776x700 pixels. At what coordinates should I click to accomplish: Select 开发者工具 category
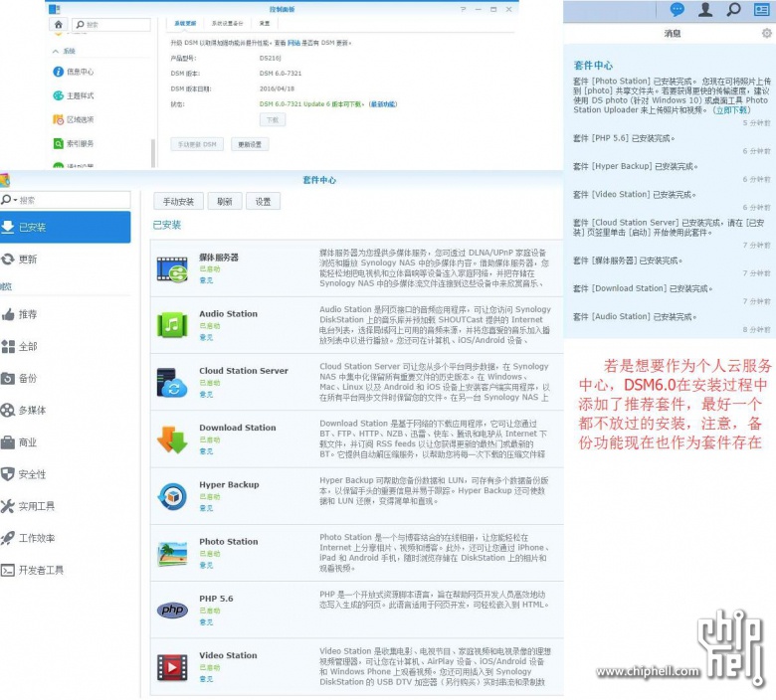click(33, 570)
